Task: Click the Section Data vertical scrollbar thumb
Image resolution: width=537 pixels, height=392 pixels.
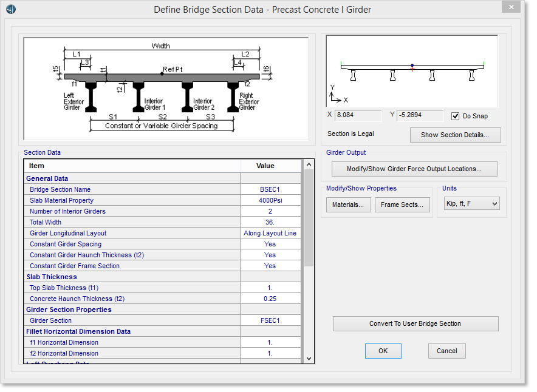Action: point(309,218)
